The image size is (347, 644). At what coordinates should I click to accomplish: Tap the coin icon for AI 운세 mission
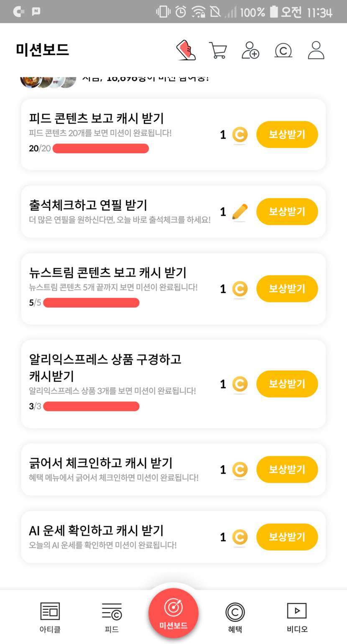(x=240, y=537)
